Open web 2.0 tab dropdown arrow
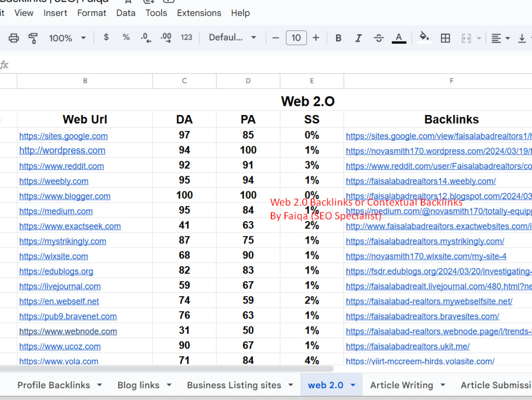The image size is (532, 400). point(353,385)
